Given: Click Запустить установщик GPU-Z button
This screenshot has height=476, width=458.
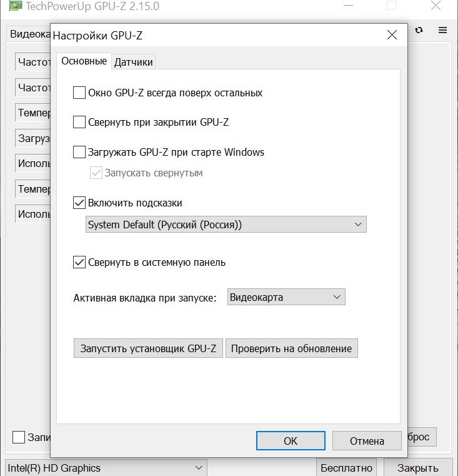Looking at the screenshot, I should (x=148, y=348).
